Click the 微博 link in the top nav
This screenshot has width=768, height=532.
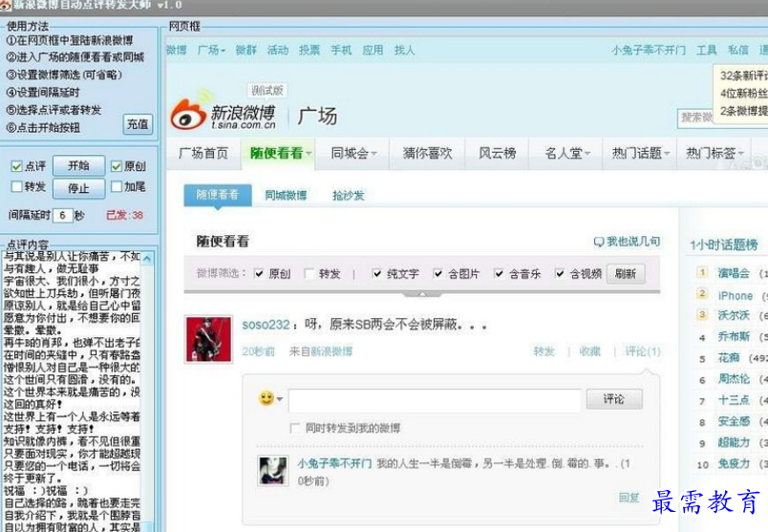(177, 50)
